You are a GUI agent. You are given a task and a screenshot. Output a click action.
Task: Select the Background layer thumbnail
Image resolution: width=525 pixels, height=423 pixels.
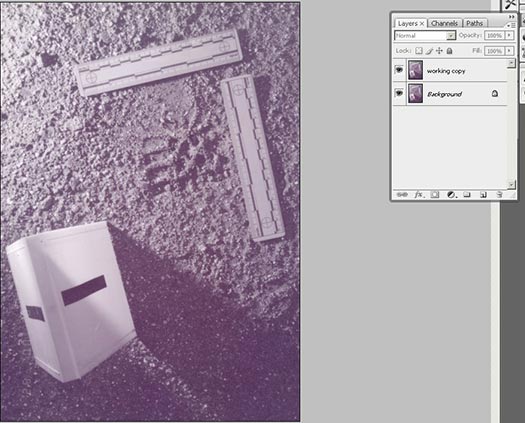coord(416,93)
